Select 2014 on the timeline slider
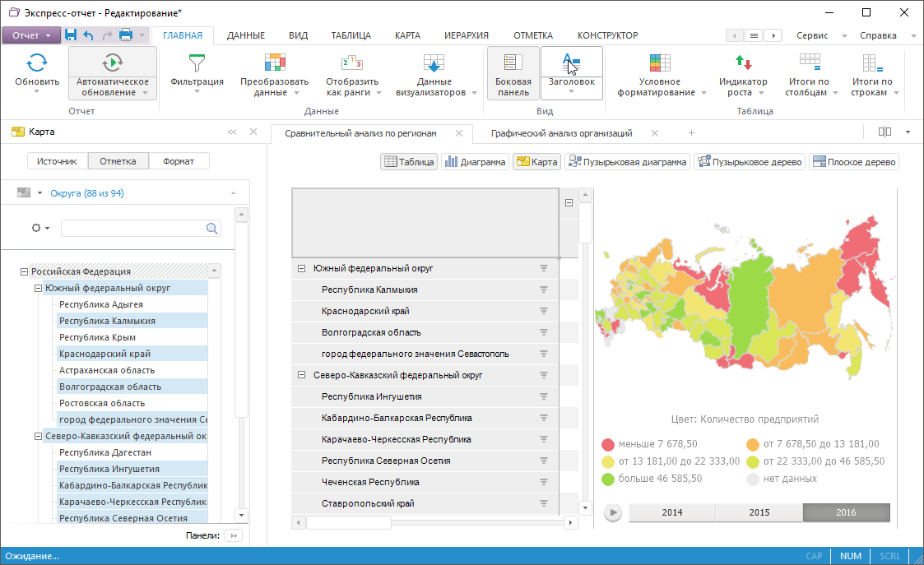This screenshot has height=565, width=924. [672, 512]
